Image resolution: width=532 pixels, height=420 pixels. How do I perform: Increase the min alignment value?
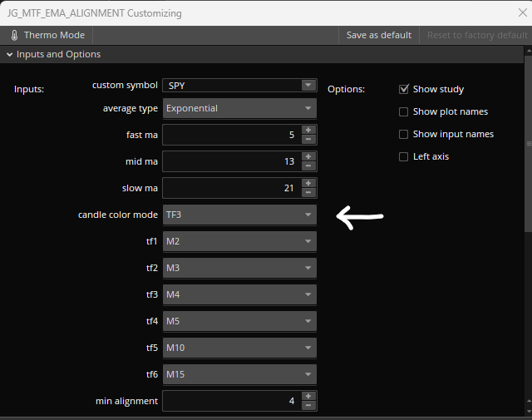(308, 396)
